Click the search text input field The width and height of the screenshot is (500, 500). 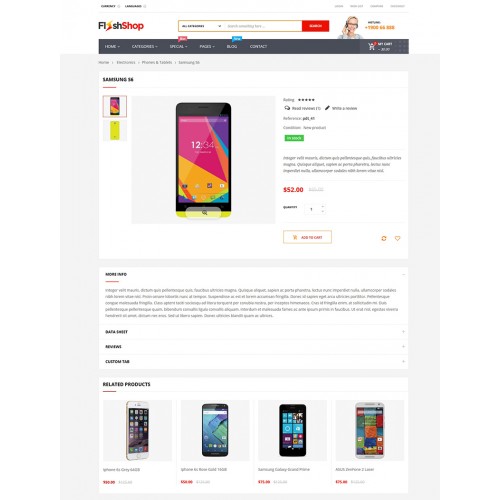coord(263,26)
